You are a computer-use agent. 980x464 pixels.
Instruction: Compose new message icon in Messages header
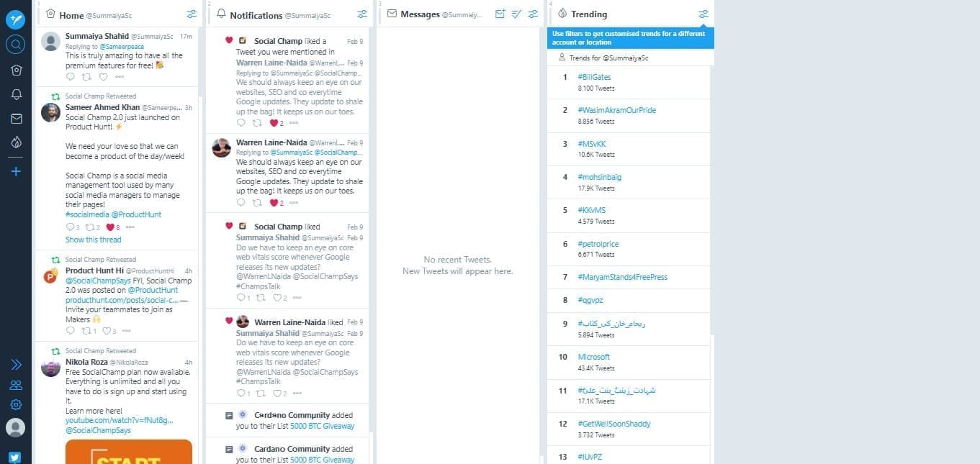(500, 14)
